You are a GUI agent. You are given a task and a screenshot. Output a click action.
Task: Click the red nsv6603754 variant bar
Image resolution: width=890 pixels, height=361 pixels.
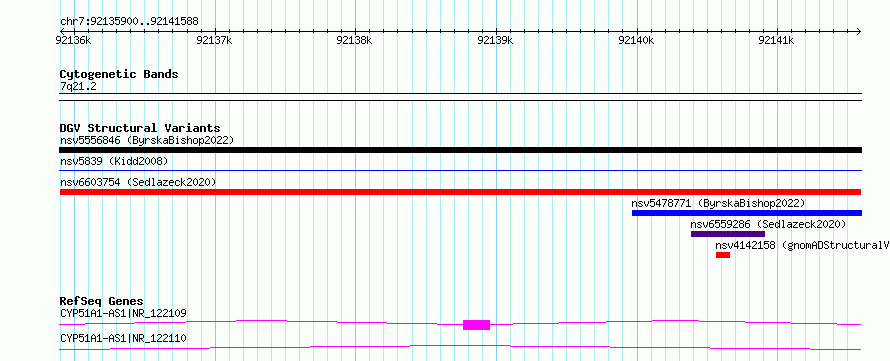point(460,192)
